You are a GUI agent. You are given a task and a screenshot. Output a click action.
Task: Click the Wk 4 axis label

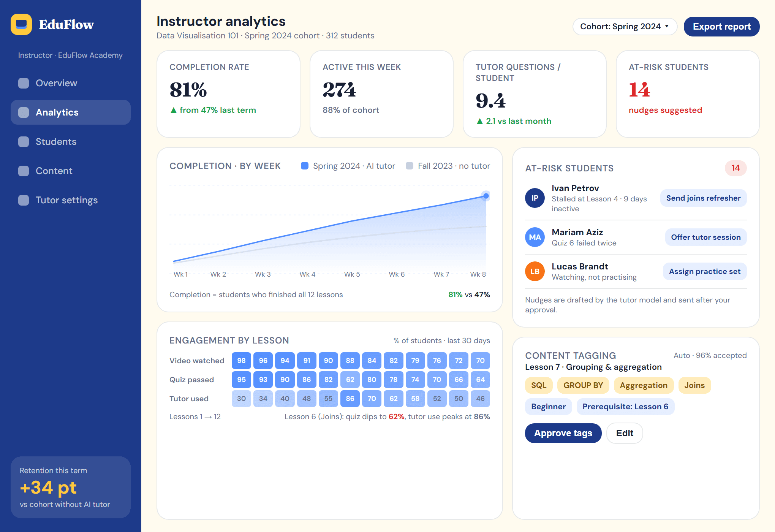click(307, 274)
